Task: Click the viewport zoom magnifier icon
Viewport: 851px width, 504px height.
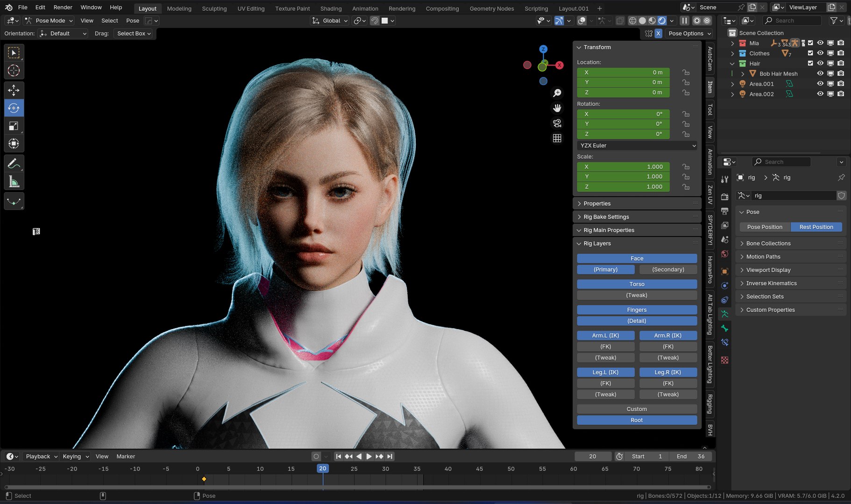Action: [x=557, y=93]
